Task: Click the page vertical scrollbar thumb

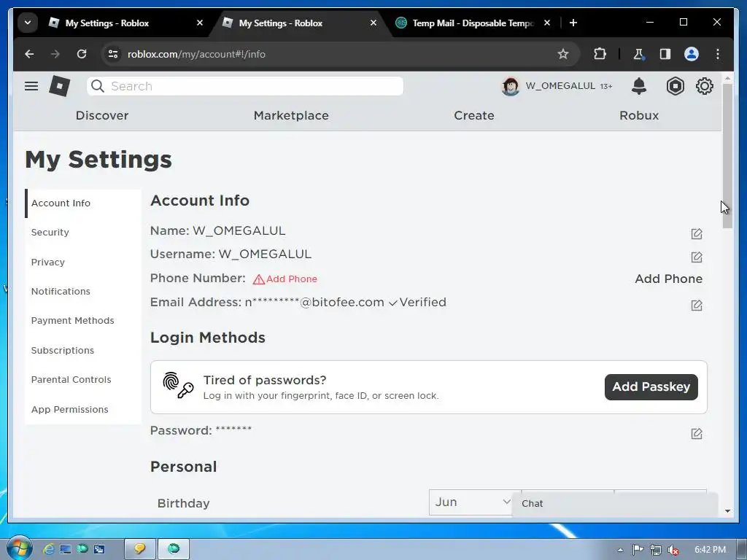Action: 727,156
